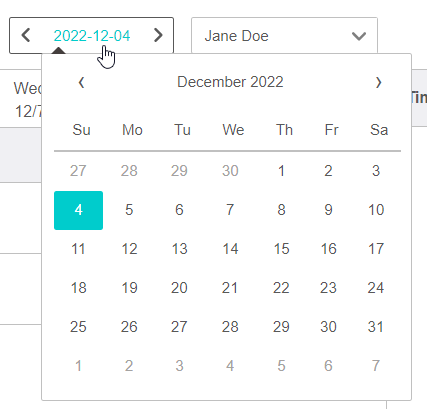The image size is (427, 409).
Task: Choose December 25 on the calendar
Action: pyautogui.click(x=78, y=327)
